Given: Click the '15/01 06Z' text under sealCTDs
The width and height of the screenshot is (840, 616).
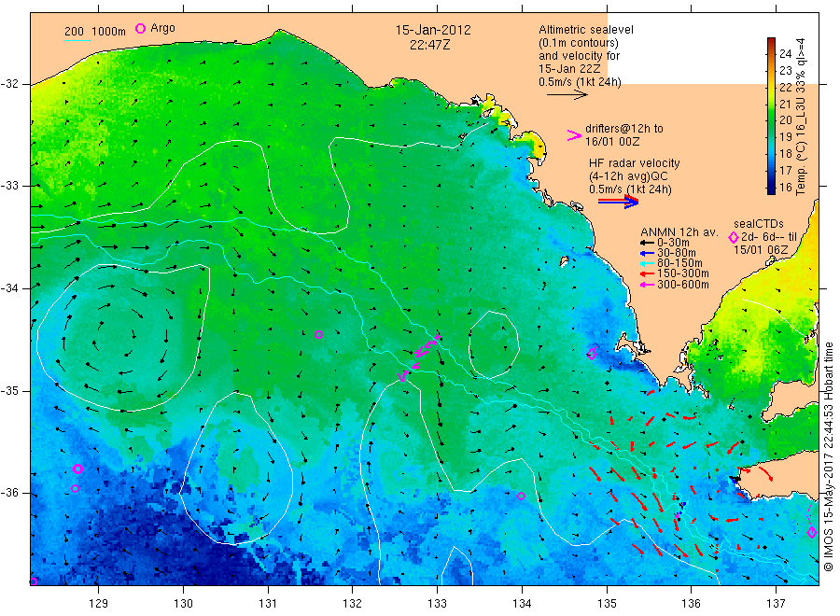Looking at the screenshot, I should pyautogui.click(x=761, y=250).
